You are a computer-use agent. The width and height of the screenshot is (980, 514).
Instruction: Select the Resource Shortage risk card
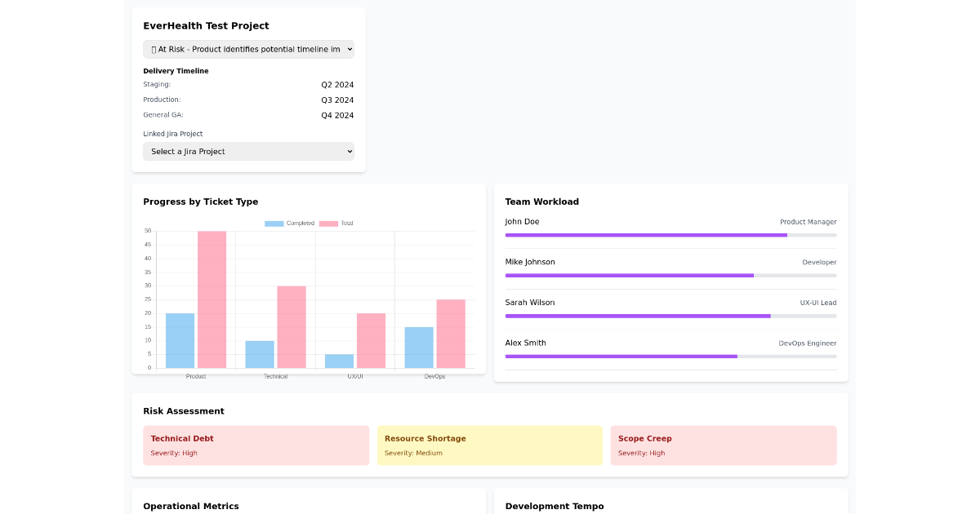(x=490, y=445)
